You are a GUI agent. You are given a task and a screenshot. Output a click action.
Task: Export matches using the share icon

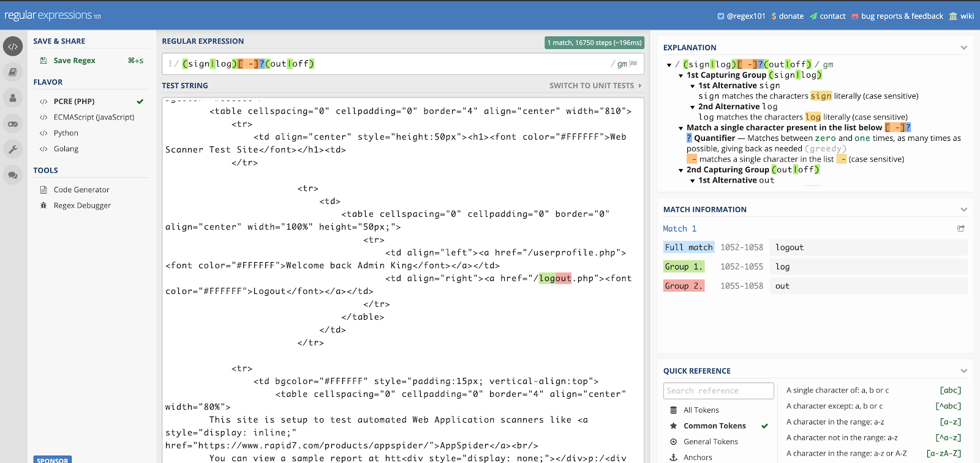[x=961, y=228]
